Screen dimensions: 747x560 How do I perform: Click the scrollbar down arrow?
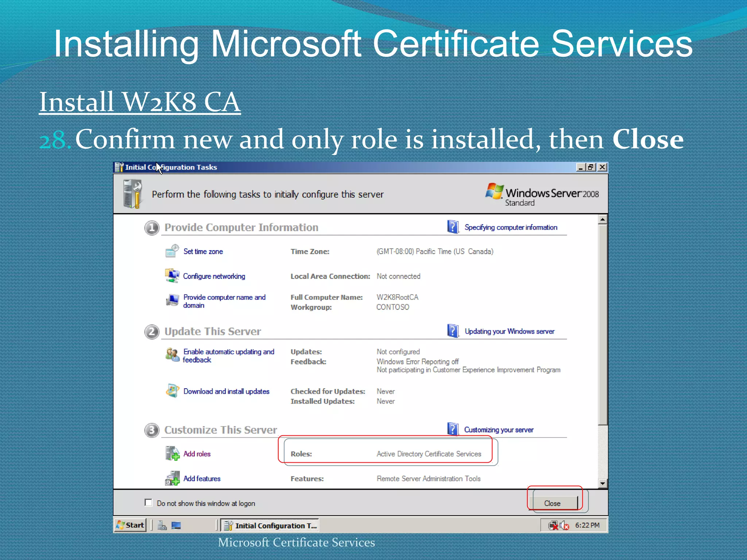coord(603,483)
